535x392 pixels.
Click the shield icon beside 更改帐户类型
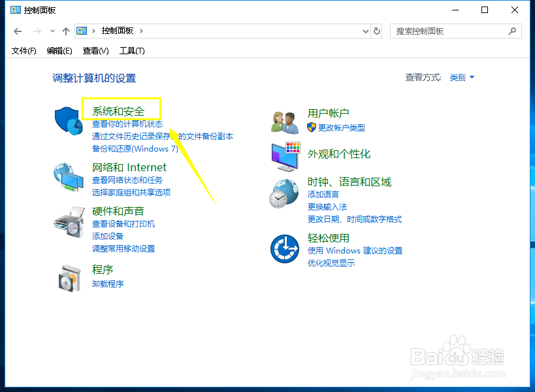[312, 127]
